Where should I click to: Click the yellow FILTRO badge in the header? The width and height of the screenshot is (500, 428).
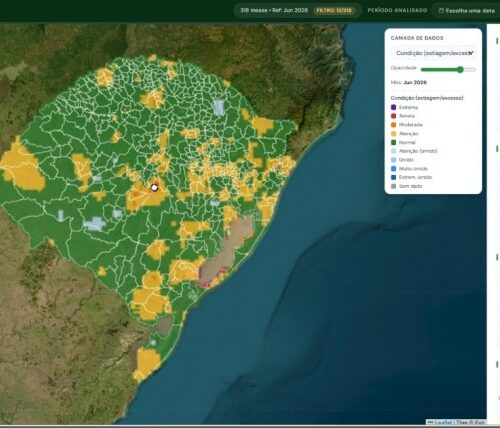[334, 10]
